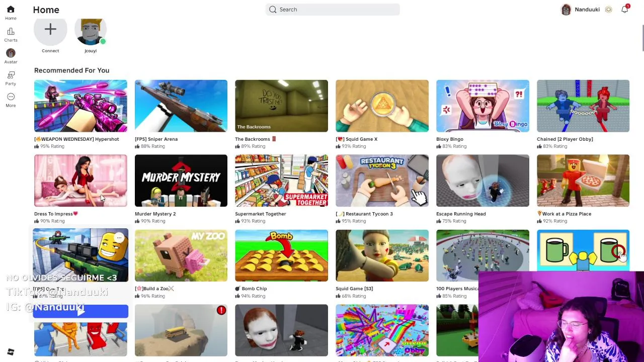Open the Squid Game [S3] thumbnail
Image resolution: width=644 pixels, height=362 pixels.
click(x=382, y=255)
